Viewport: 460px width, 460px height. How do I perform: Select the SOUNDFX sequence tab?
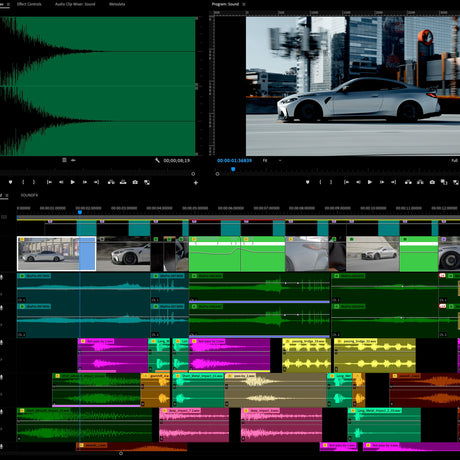tap(29, 195)
